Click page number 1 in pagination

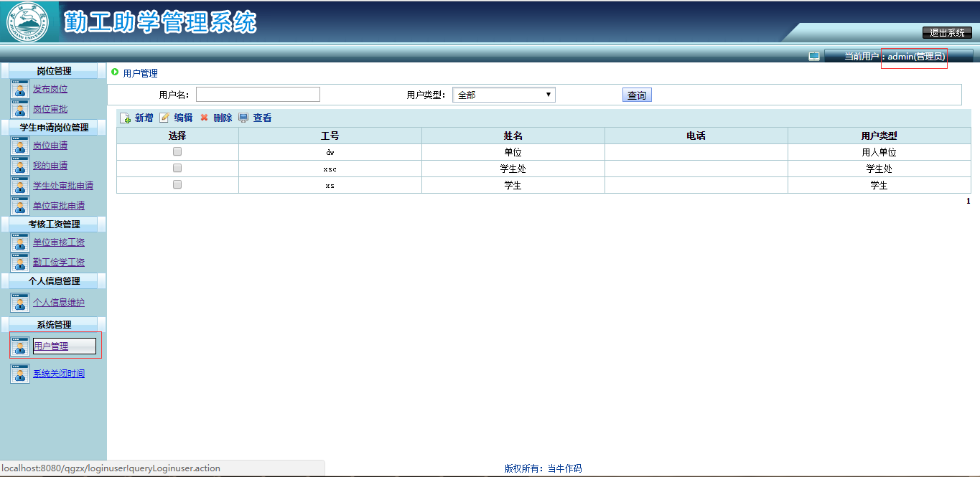click(x=968, y=201)
